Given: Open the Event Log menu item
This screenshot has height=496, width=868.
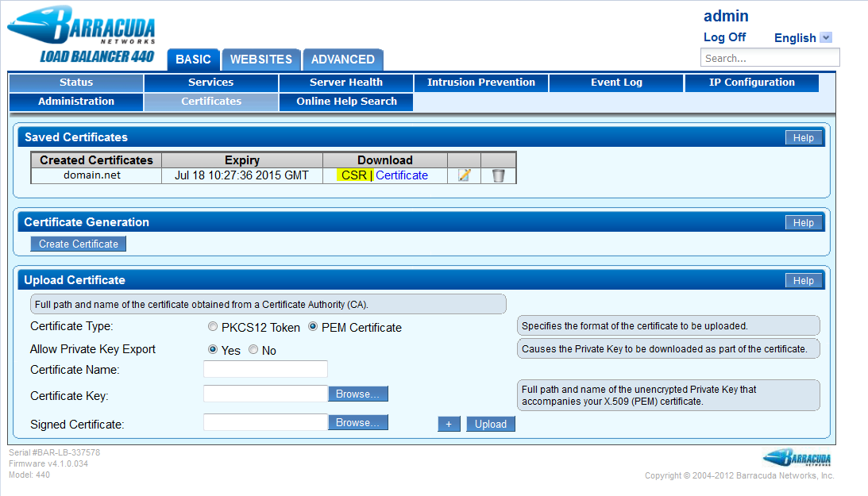Looking at the screenshot, I should pos(616,83).
